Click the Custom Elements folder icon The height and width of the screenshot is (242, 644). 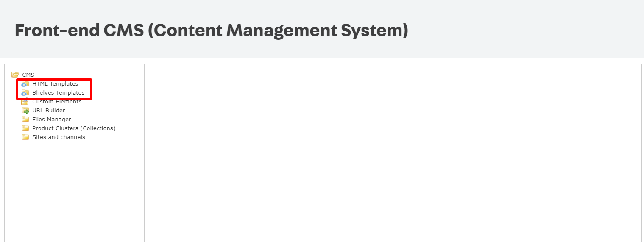click(25, 102)
